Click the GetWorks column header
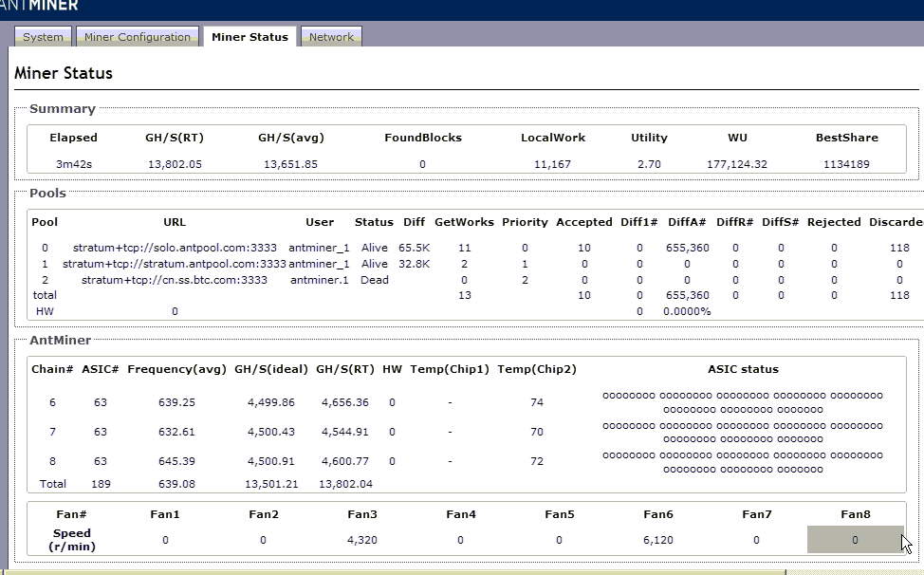 tap(464, 222)
